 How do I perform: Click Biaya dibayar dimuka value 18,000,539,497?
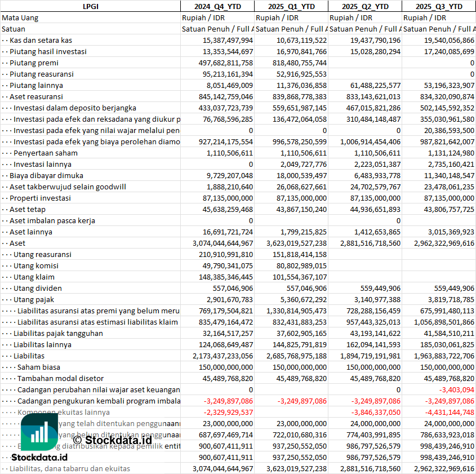[301, 175]
